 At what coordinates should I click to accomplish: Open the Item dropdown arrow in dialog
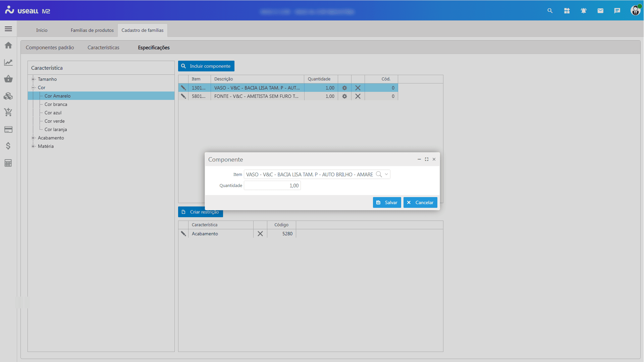[386, 174]
